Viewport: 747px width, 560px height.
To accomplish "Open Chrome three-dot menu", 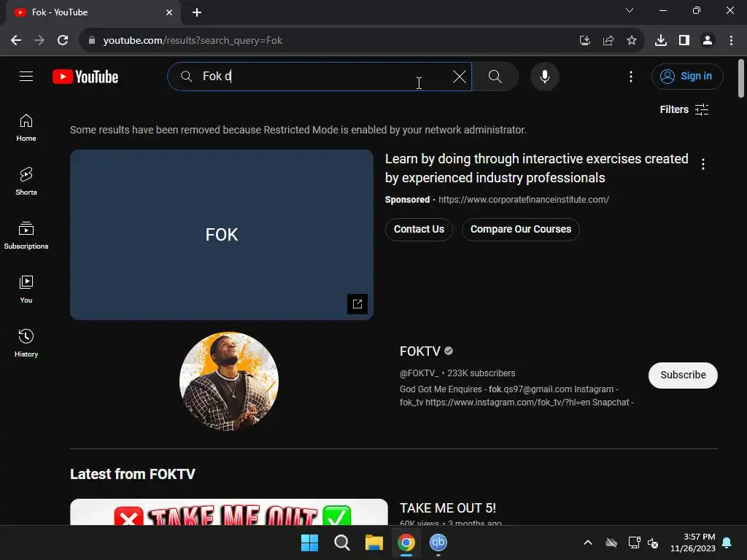I will tap(731, 41).
